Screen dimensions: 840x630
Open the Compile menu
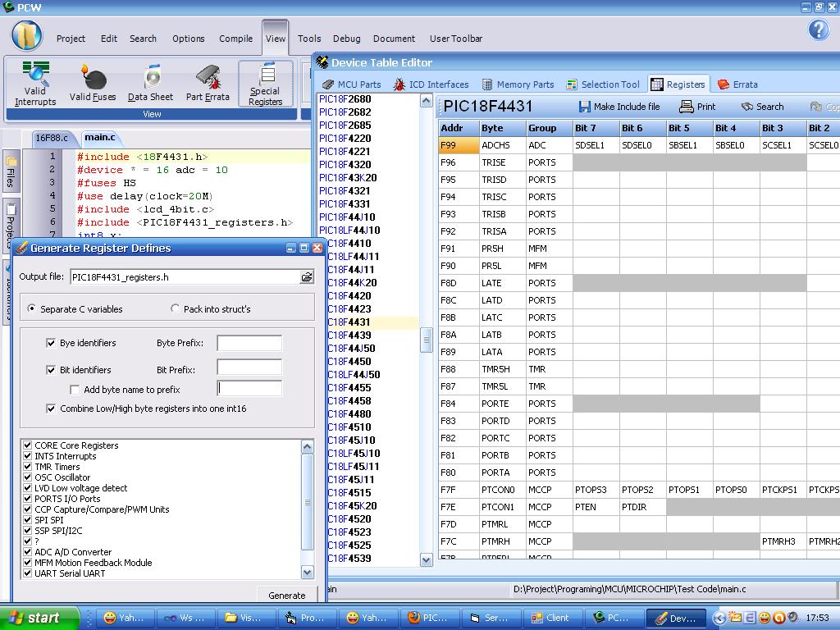pos(235,39)
